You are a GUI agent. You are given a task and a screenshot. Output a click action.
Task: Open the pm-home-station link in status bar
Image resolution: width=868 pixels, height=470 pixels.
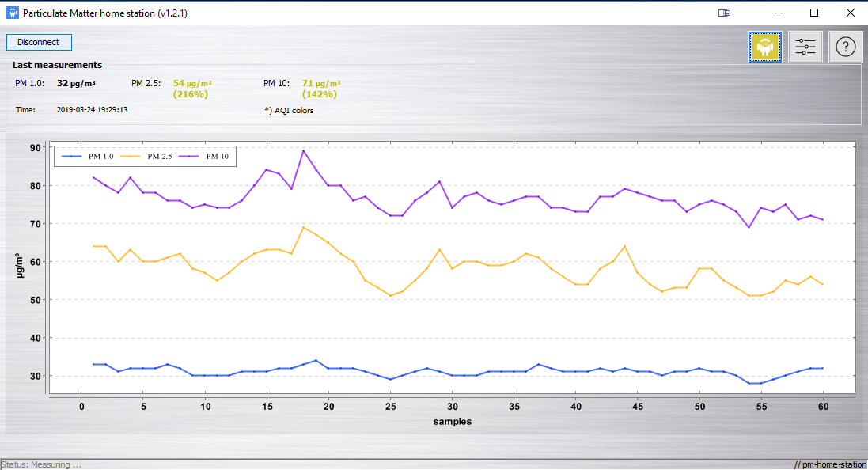pos(830,464)
